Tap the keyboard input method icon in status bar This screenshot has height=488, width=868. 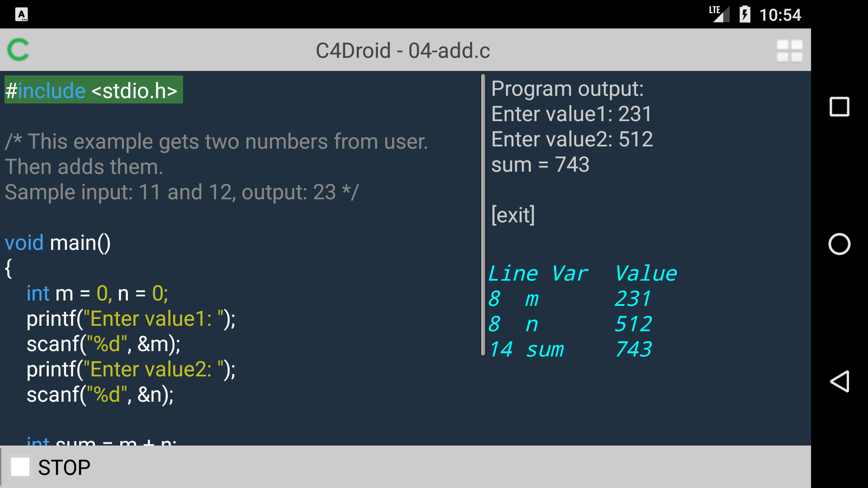click(x=21, y=14)
